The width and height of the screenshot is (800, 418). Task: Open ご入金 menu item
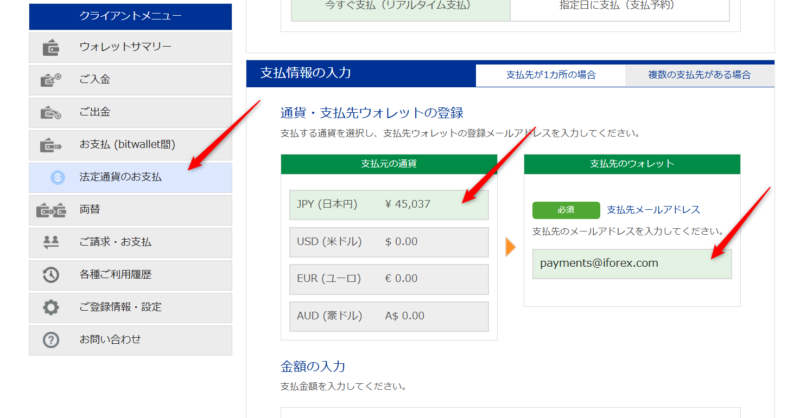click(131, 80)
